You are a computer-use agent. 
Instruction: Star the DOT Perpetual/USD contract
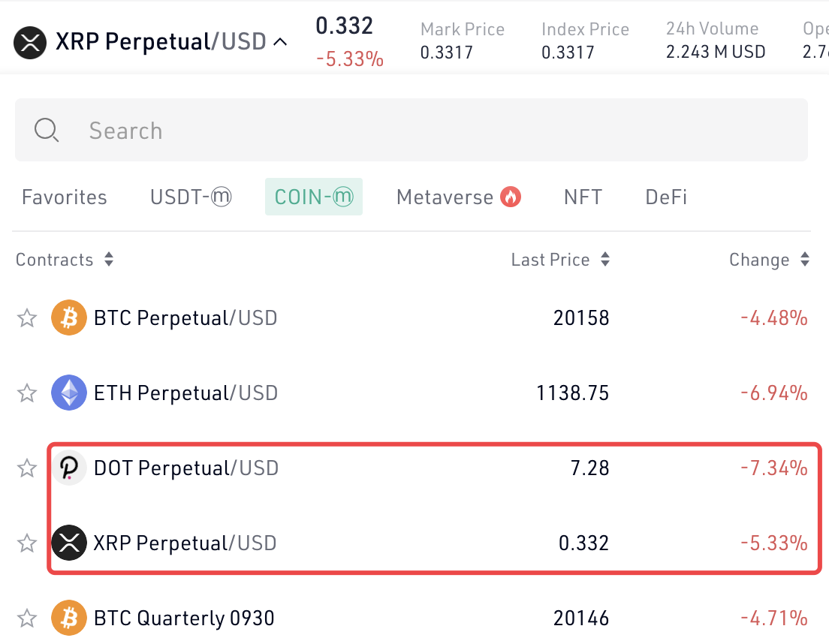click(27, 468)
